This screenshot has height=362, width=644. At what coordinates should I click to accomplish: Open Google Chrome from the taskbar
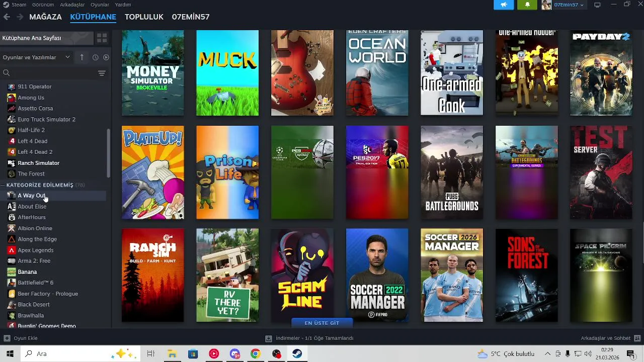256,354
